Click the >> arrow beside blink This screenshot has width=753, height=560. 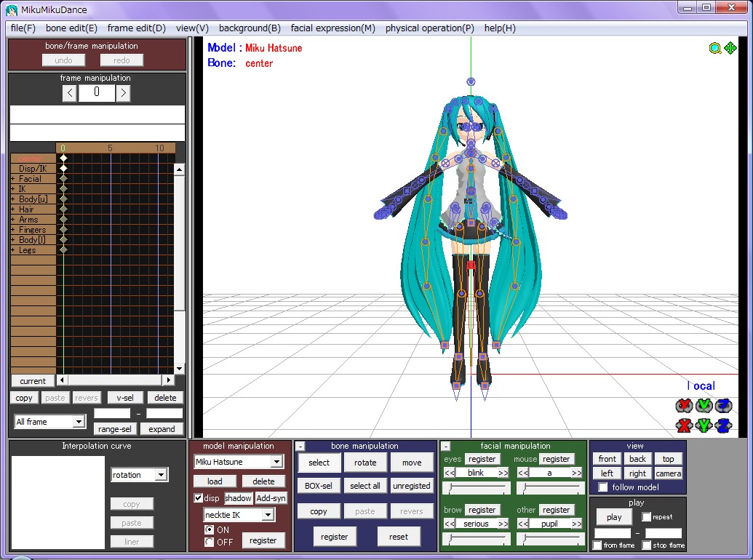click(x=503, y=473)
